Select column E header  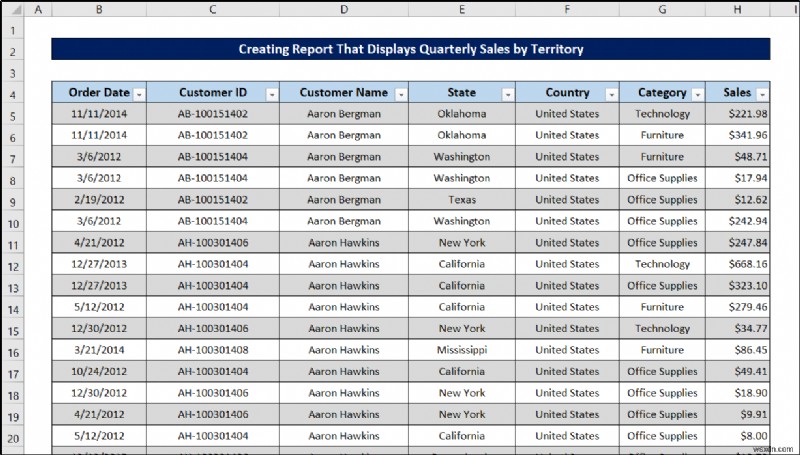coord(462,9)
